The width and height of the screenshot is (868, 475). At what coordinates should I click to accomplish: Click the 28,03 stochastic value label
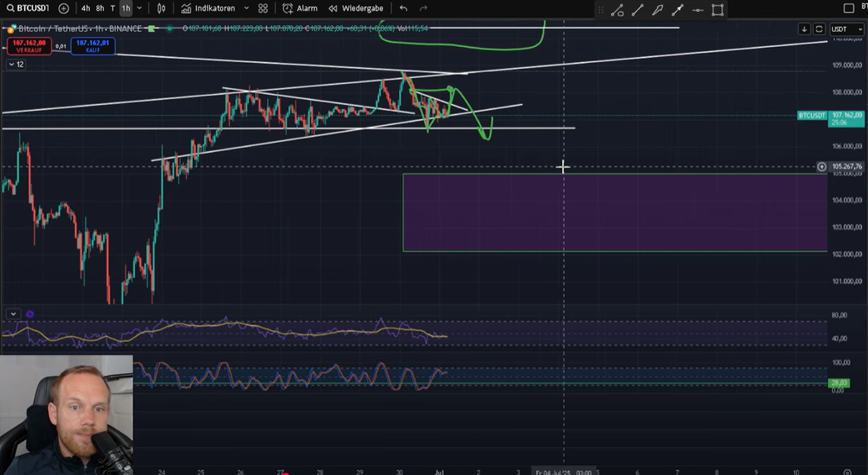[x=839, y=383]
